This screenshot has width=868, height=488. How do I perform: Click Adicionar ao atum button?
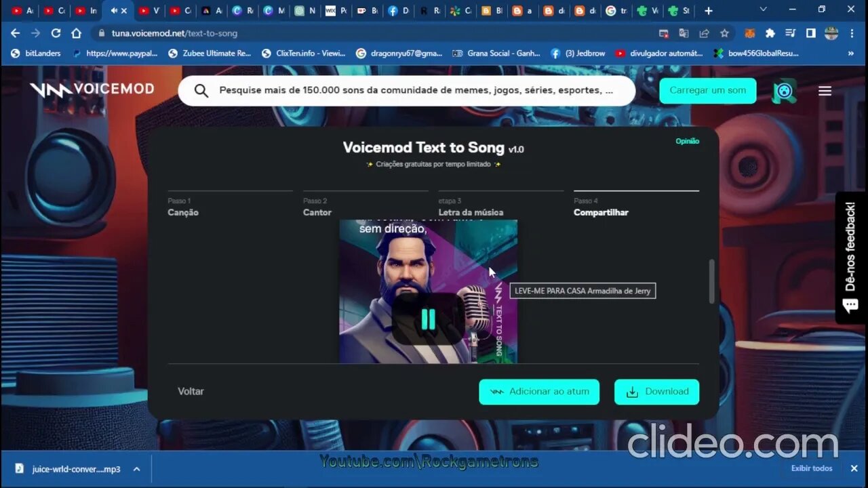pos(539,392)
